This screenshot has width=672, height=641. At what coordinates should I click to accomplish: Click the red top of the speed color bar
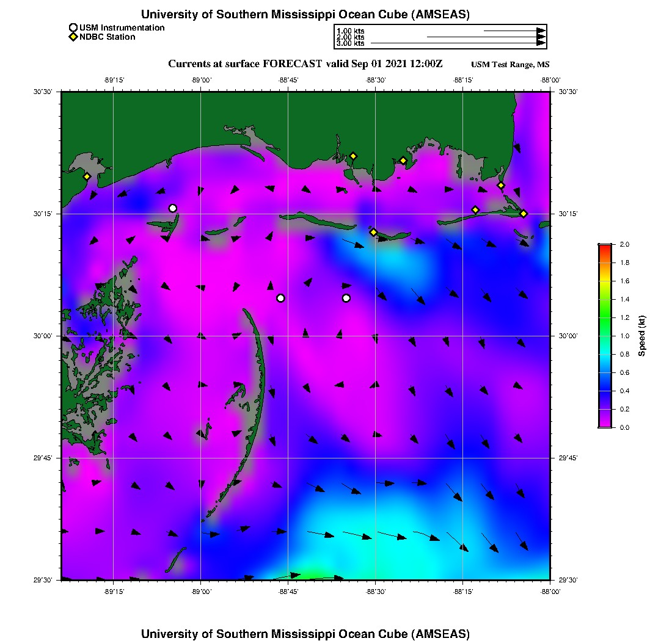click(x=605, y=247)
